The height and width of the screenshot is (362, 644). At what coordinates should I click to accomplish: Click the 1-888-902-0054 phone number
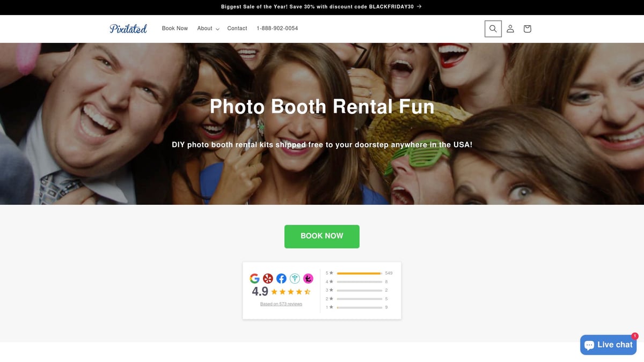[277, 28]
